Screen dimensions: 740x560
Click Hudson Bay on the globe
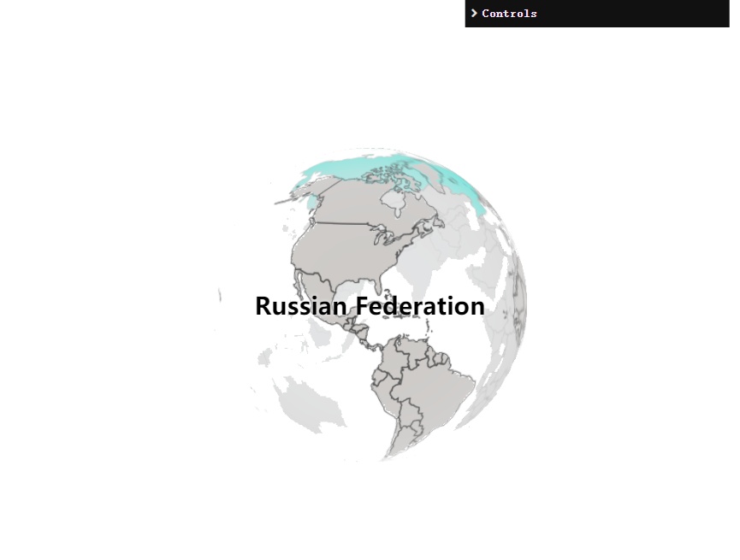coord(393,202)
